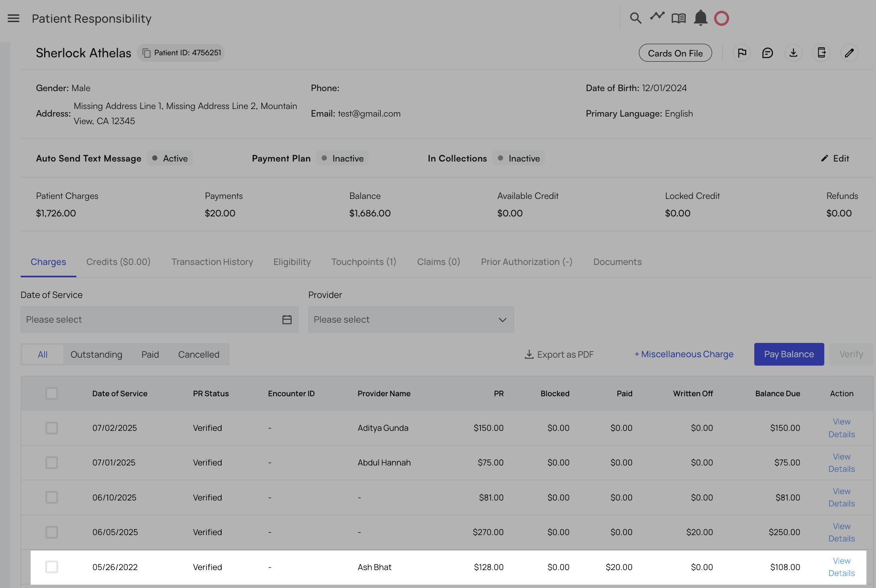The image size is (876, 588).
Task: Open the hamburger navigation menu
Action: click(x=14, y=18)
